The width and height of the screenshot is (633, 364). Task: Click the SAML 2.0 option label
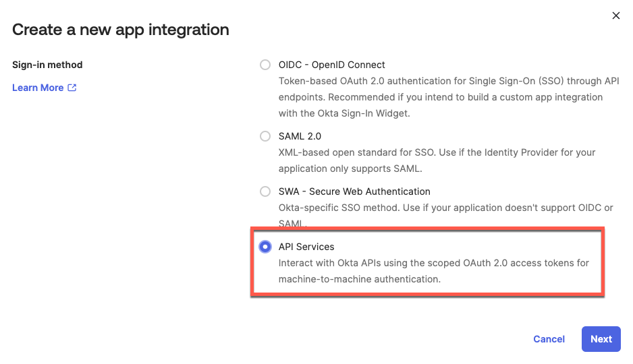[x=300, y=136]
